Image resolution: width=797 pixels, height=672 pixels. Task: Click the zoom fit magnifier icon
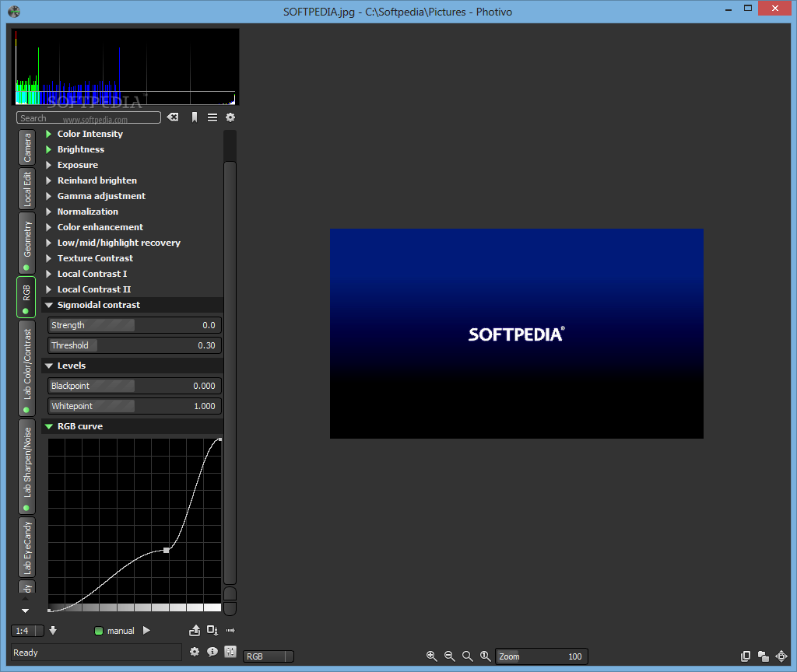click(x=468, y=656)
